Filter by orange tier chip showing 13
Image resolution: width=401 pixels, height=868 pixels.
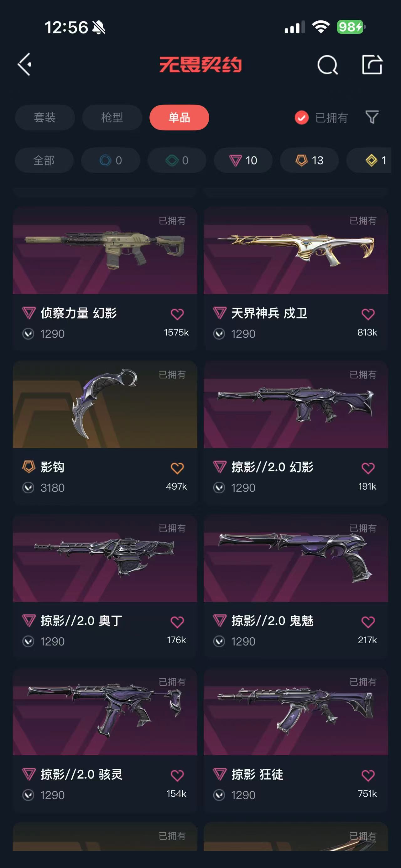coord(309,161)
